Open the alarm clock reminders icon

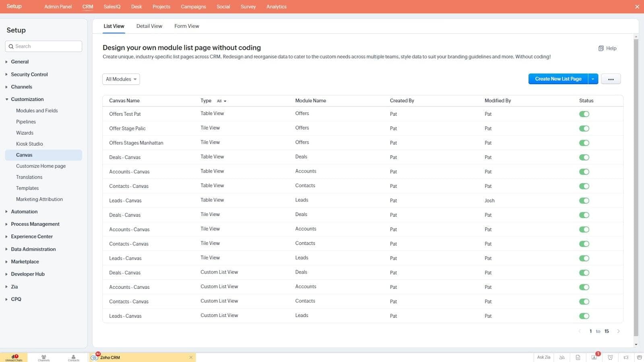[x=610, y=357]
